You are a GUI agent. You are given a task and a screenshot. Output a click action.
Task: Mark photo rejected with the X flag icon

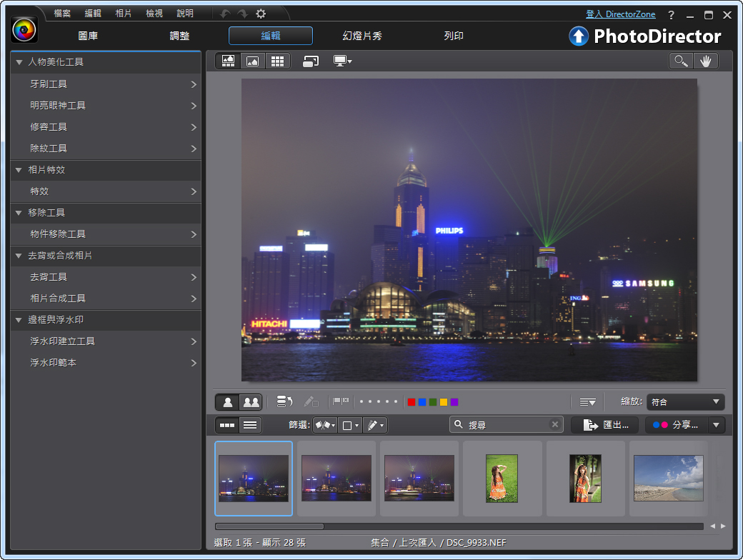[346, 400]
